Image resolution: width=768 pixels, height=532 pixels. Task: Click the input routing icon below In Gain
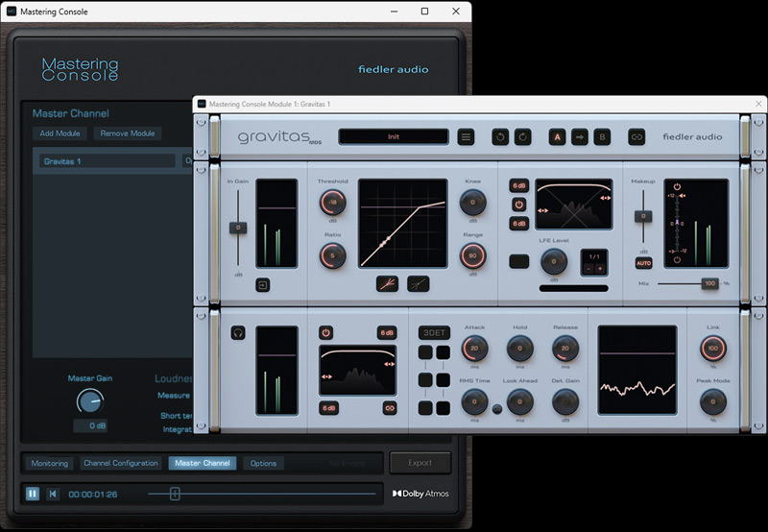(262, 285)
